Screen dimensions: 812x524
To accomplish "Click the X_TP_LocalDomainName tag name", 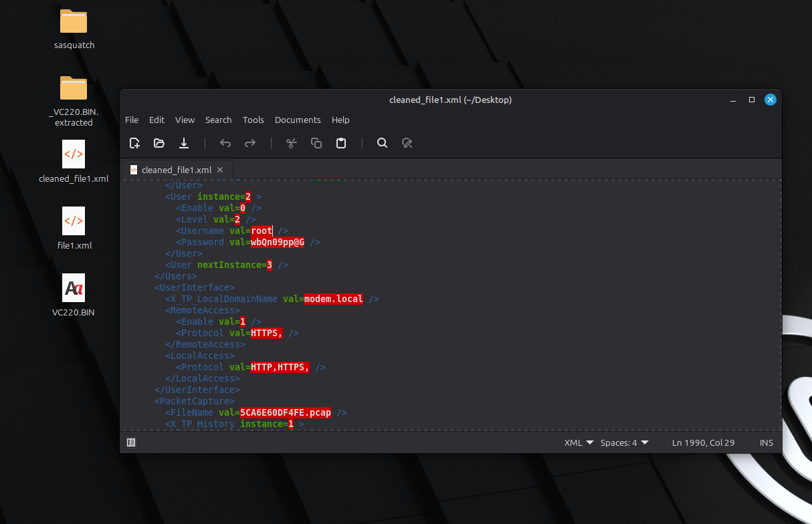I will (x=224, y=299).
